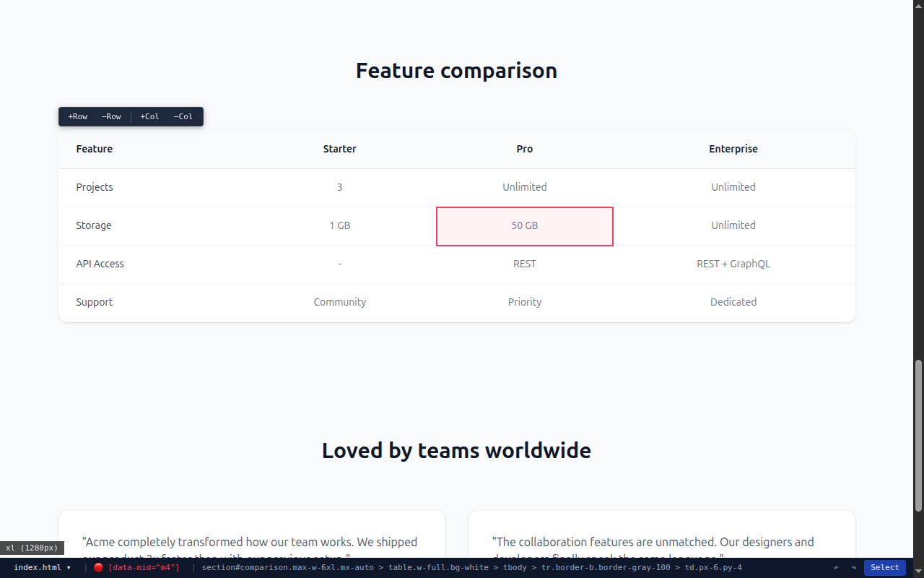Click the undo arrow in the bottom bar

coord(836,568)
